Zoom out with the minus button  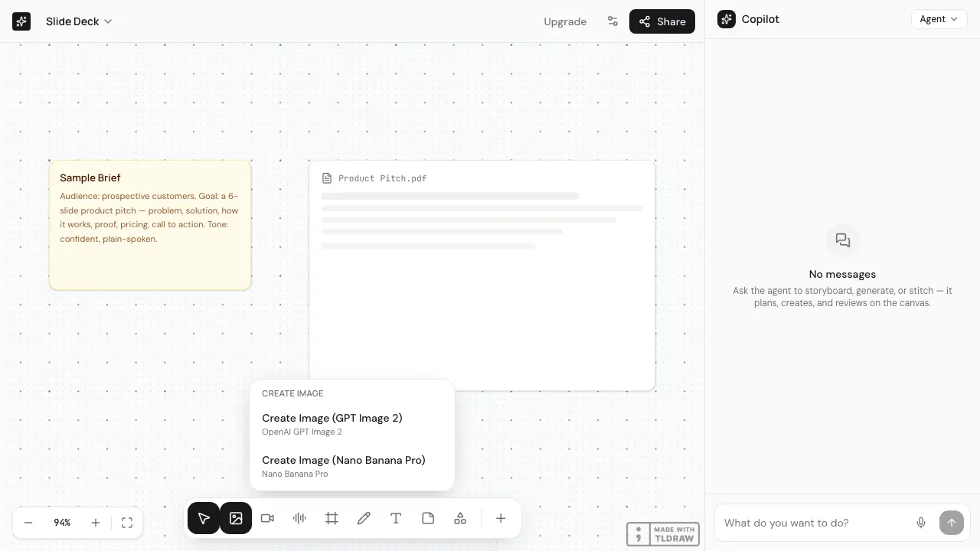[28, 523]
